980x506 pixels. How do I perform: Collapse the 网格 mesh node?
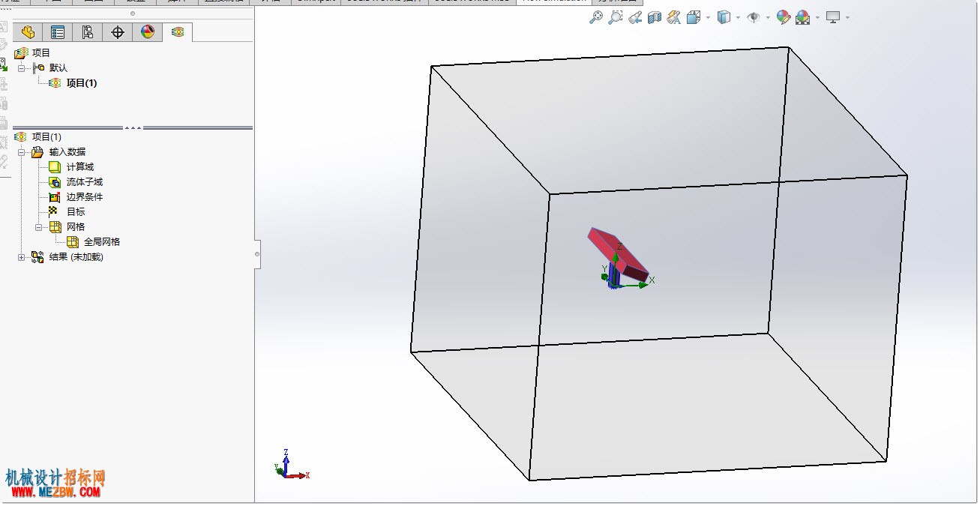(39, 226)
